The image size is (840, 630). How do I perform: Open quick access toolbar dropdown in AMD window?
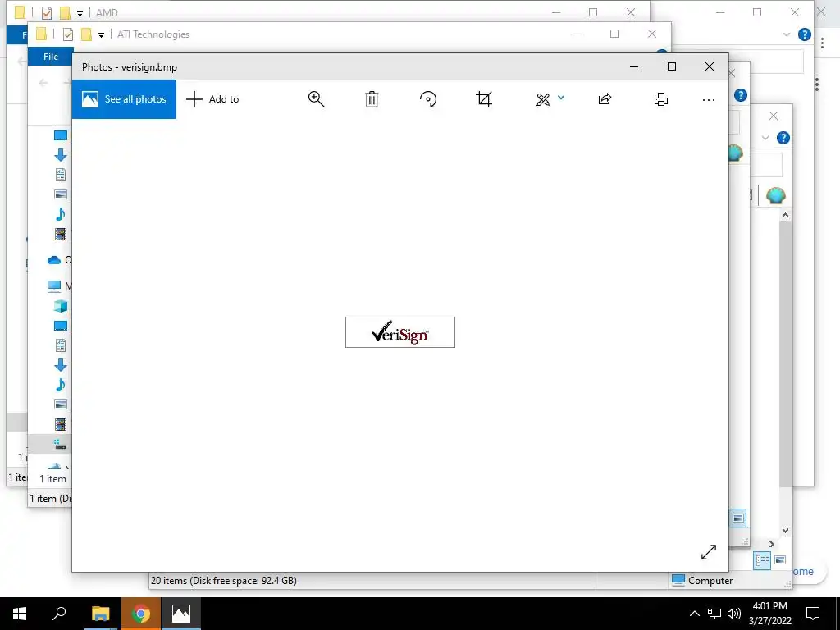click(x=80, y=13)
